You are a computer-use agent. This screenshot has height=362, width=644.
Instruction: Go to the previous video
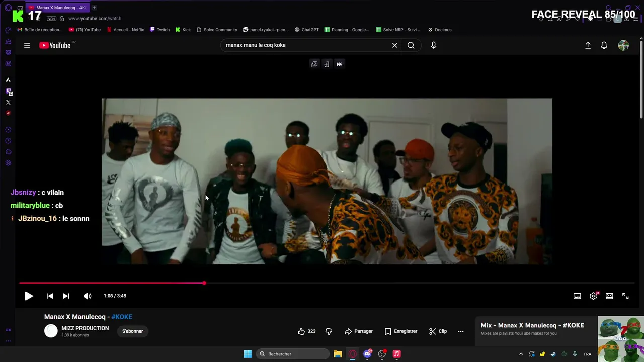click(50, 296)
